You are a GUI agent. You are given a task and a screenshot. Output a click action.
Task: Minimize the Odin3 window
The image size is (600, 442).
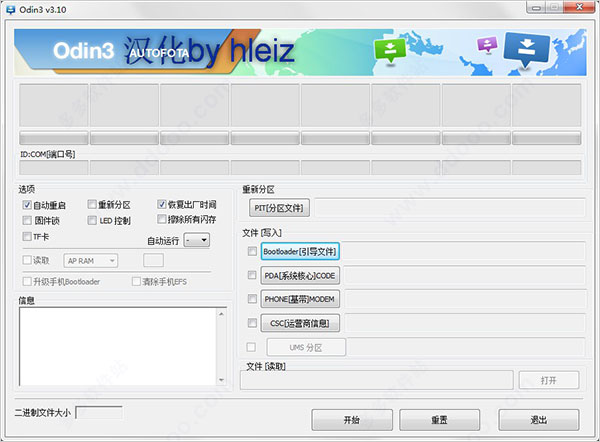tap(536, 8)
